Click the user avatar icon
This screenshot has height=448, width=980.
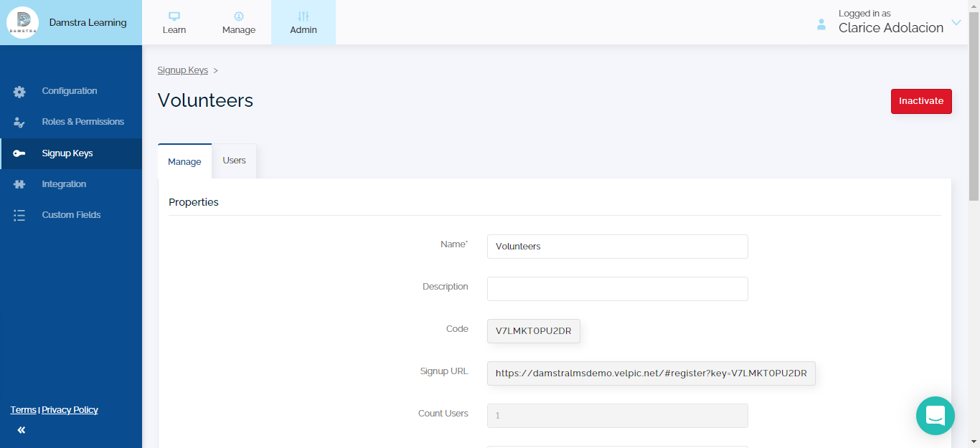tap(821, 24)
